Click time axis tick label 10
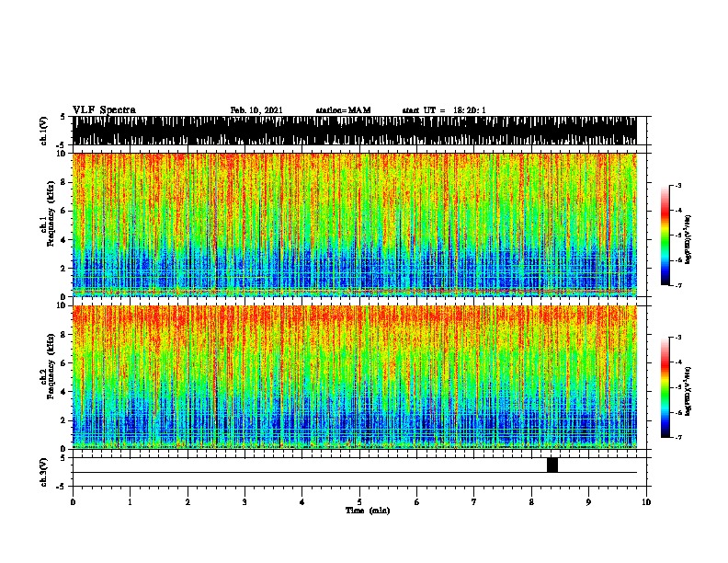Screen dimensions: 728x563 (x=646, y=502)
